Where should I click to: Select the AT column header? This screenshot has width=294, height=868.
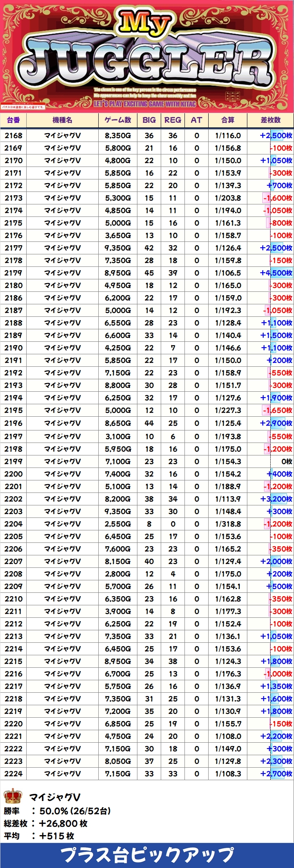click(x=197, y=120)
